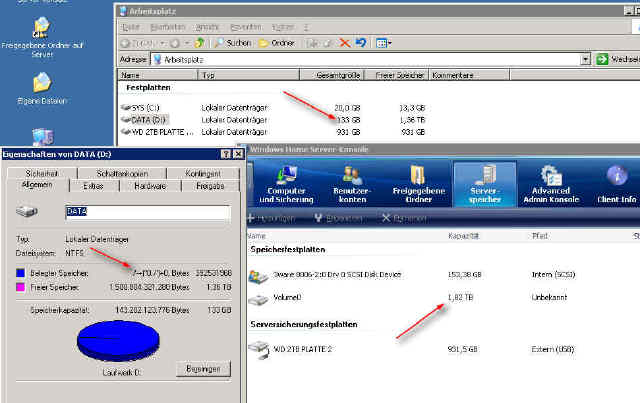
Task: Open Extras menu in Arbeitsplatz window
Action: (x=283, y=27)
